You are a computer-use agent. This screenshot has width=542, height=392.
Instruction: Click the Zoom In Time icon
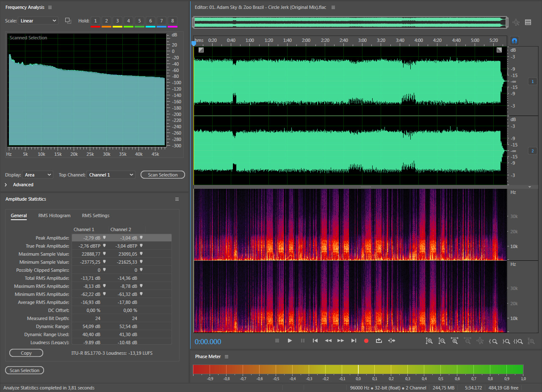coord(455,341)
